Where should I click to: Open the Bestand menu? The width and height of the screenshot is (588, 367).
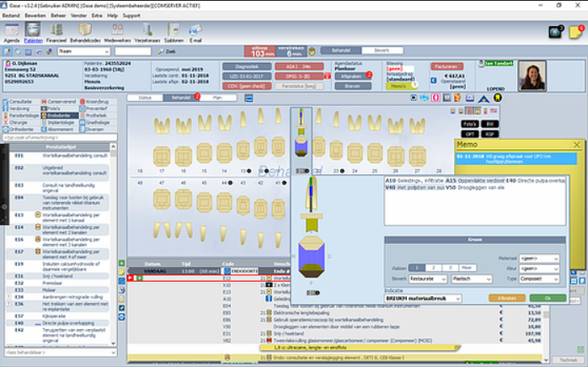[x=11, y=16]
